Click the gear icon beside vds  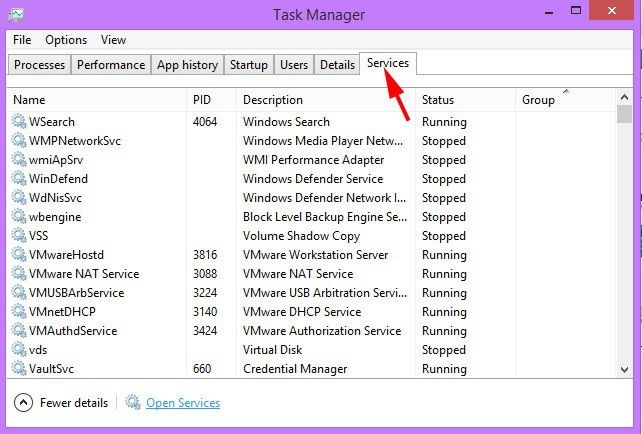point(19,349)
